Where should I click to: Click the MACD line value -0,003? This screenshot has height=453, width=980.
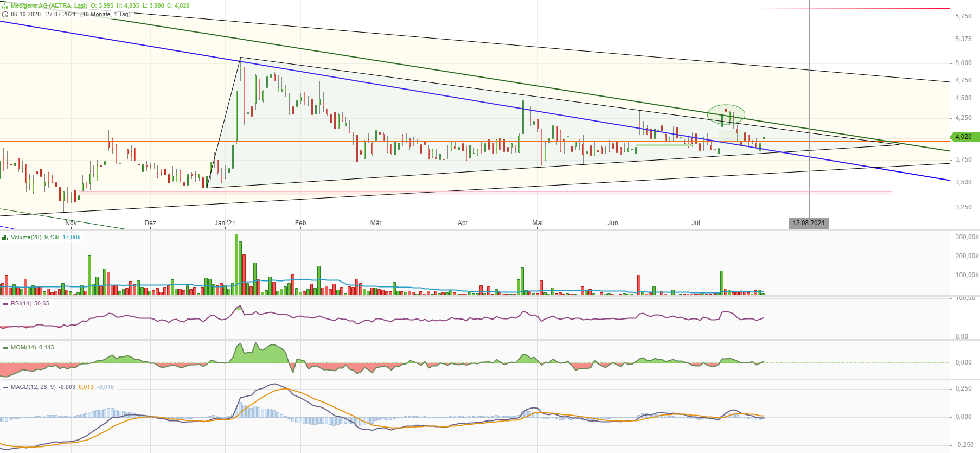click(x=67, y=387)
